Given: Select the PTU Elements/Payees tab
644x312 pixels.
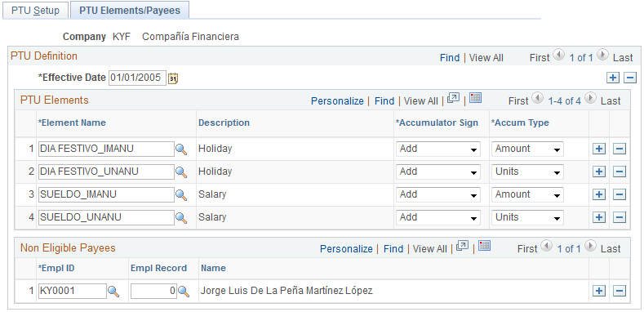Looking at the screenshot, I should tap(130, 11).
